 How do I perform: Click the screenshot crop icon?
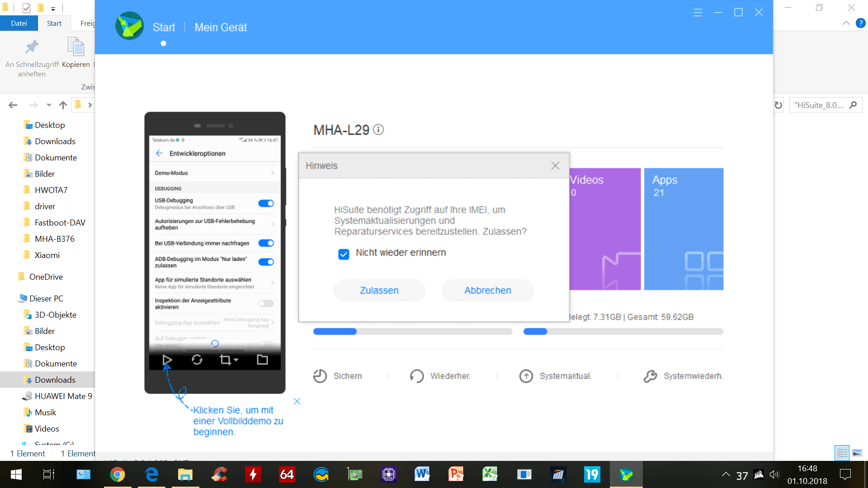[226, 360]
